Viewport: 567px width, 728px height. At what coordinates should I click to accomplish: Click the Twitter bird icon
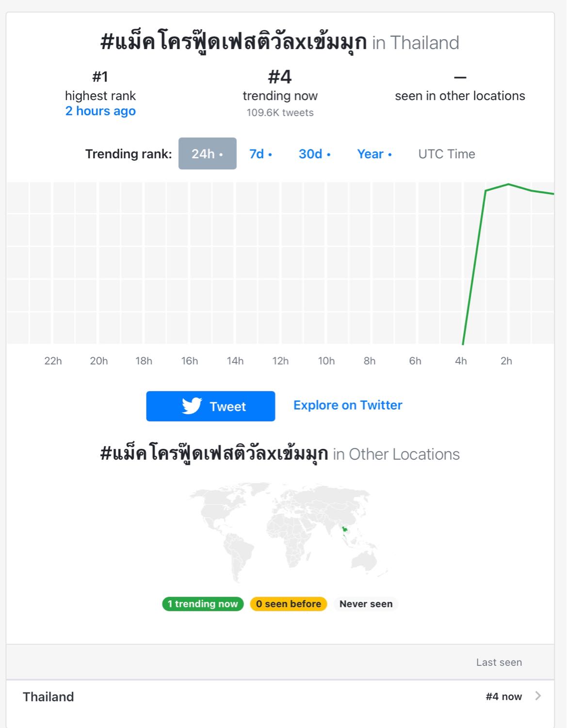coord(192,406)
